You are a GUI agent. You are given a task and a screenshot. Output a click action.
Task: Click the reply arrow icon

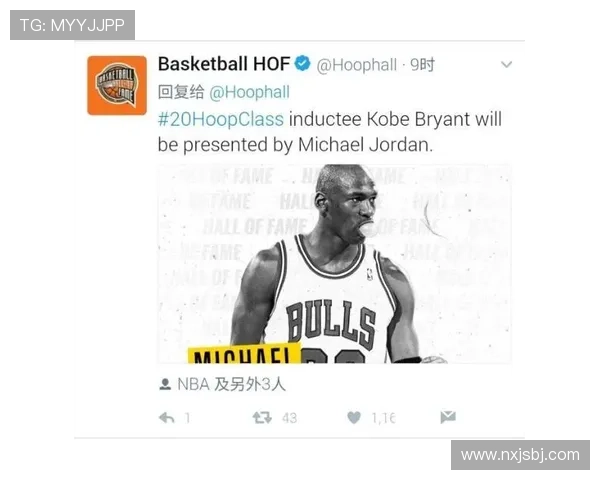[166, 418]
